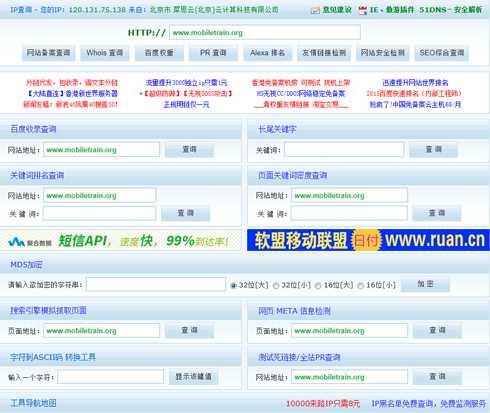Open the MD5加密 heading link
Screen dimensions: 490x413
click(26, 265)
